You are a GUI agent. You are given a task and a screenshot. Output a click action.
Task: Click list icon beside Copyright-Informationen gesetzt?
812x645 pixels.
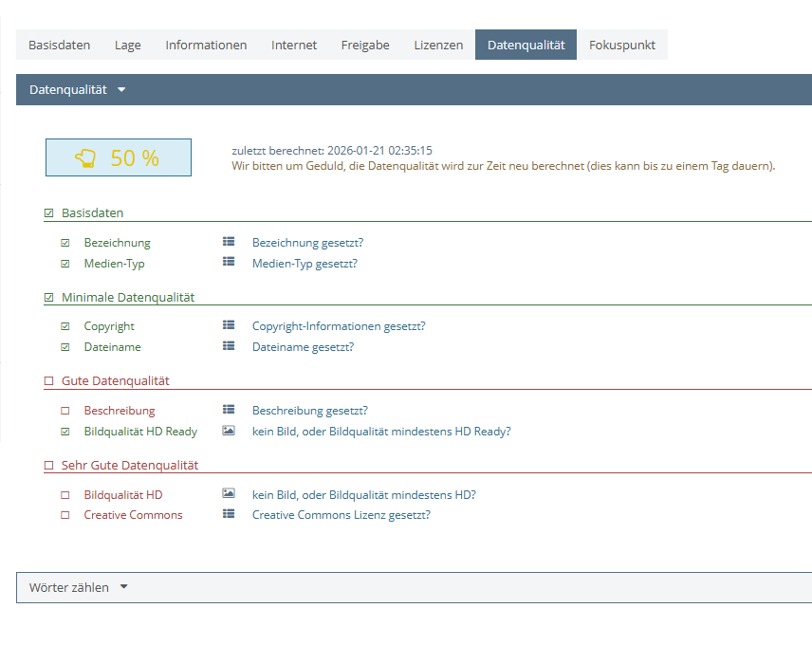[229, 325]
